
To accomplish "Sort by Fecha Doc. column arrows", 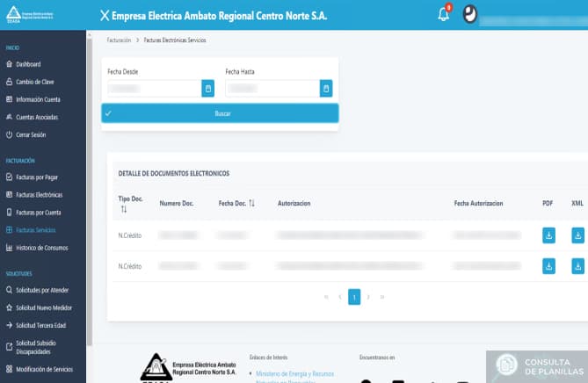I will click(x=251, y=203).
